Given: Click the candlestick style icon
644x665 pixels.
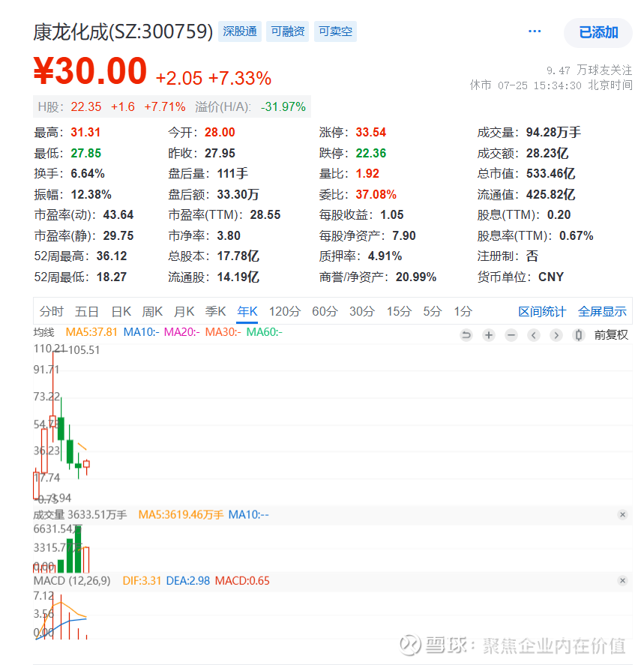Looking at the screenshot, I should [578, 335].
